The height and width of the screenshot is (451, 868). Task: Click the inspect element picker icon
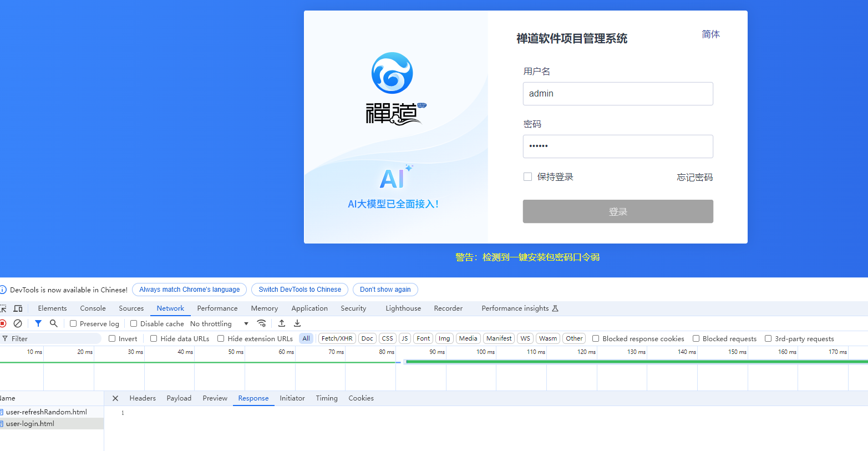point(3,308)
